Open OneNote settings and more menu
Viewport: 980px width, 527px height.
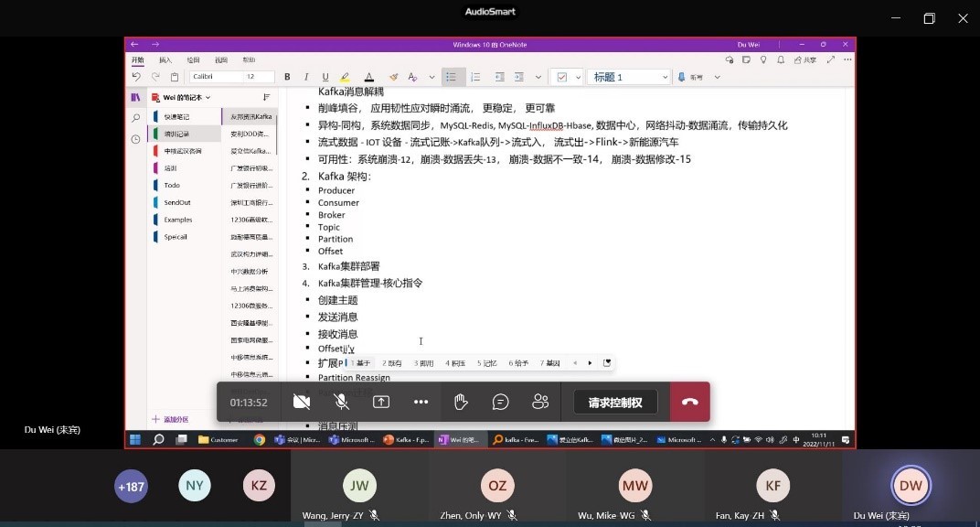(847, 60)
